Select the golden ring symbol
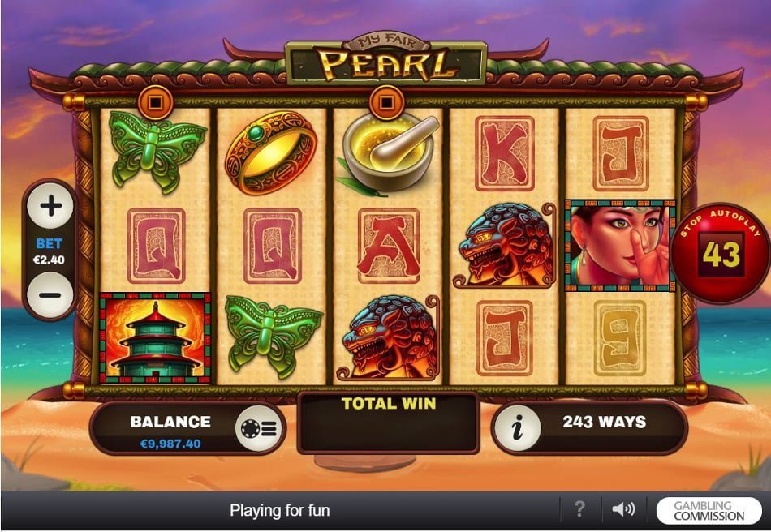771x532 pixels. 271,152
